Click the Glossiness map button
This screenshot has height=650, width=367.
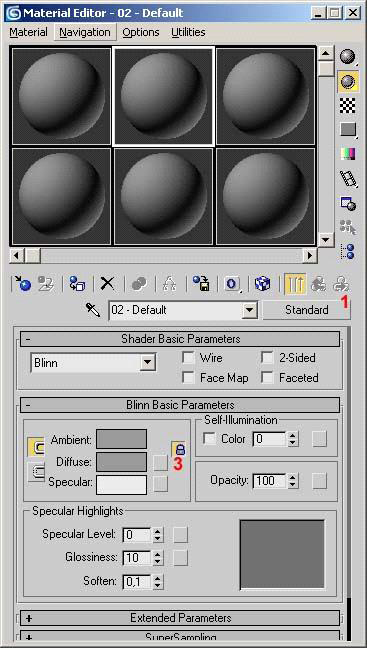tap(180, 558)
